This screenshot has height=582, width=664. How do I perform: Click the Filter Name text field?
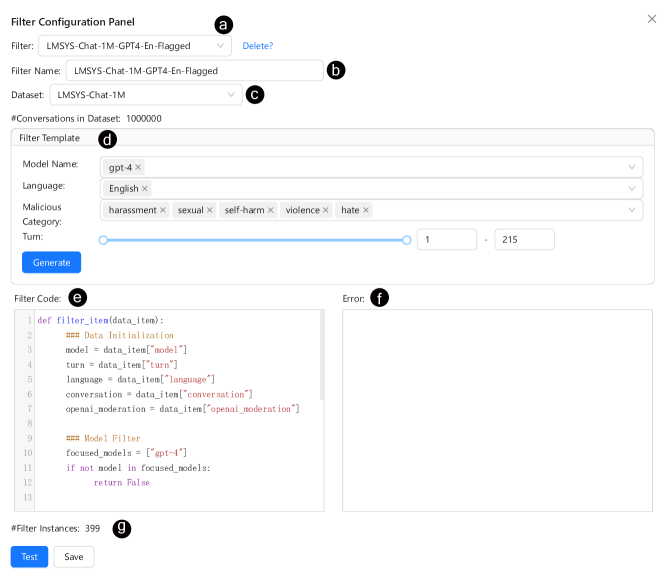(x=194, y=71)
